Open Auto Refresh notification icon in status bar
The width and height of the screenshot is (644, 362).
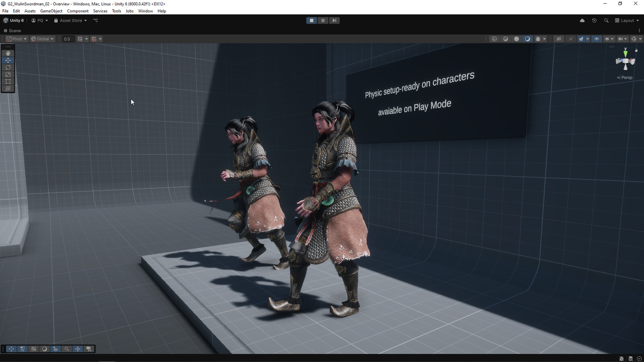(639, 358)
